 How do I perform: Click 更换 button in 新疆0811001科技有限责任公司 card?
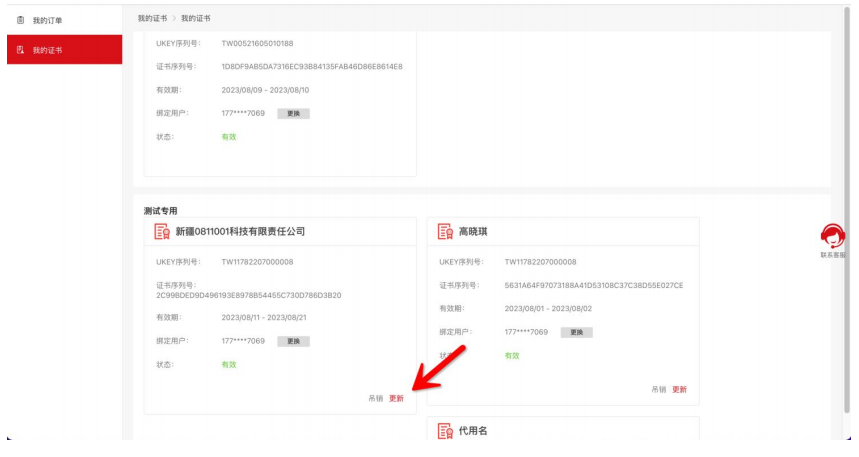293,341
